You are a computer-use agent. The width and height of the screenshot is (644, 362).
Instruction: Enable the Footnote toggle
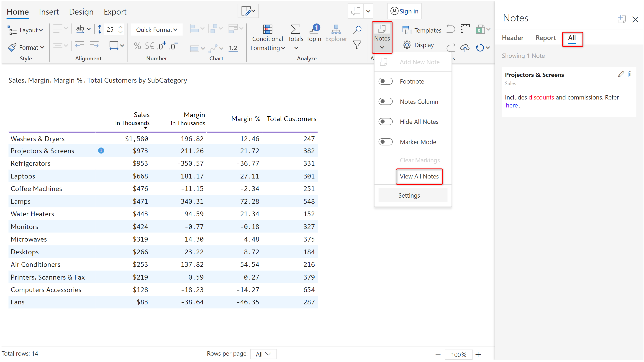point(385,81)
